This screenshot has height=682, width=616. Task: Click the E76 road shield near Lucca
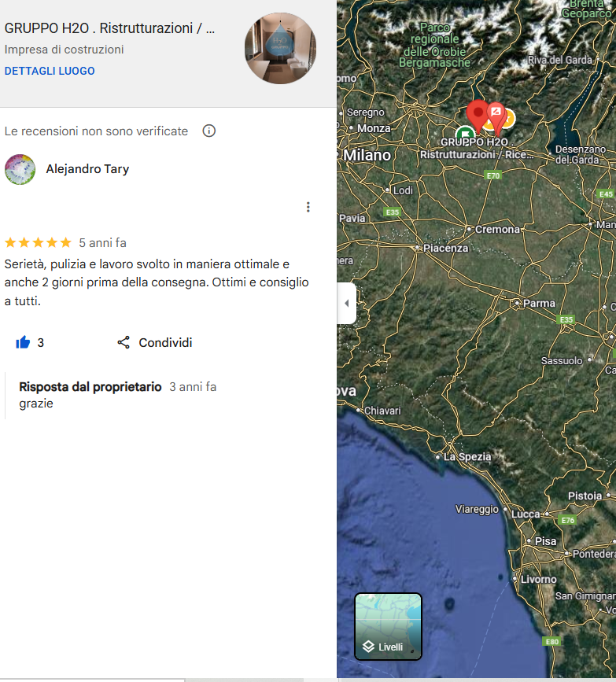point(567,520)
